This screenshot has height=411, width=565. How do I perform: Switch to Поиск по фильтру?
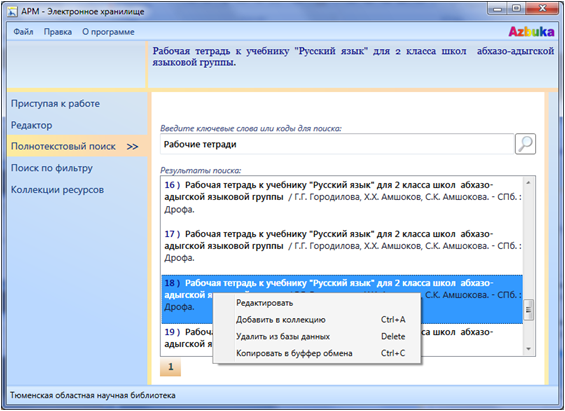[52, 168]
